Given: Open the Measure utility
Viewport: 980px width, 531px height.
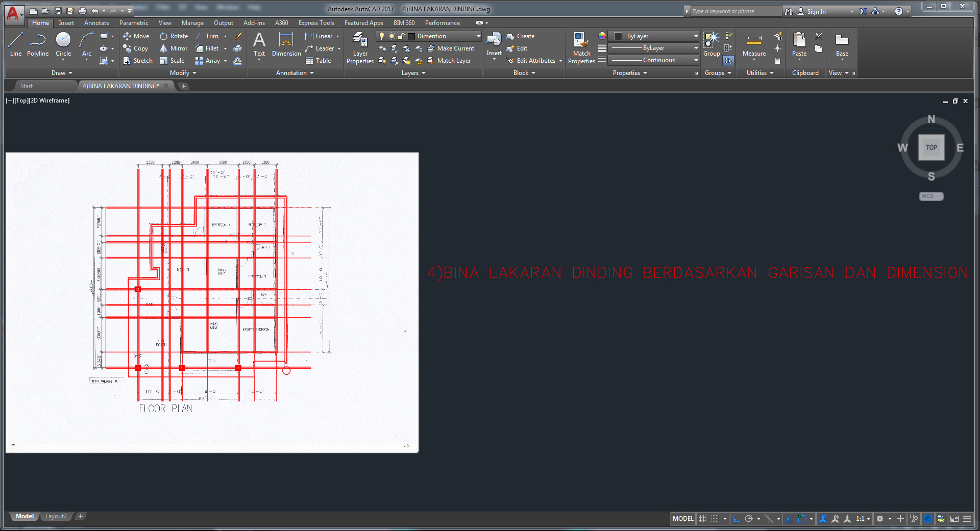Looking at the screenshot, I should (x=754, y=44).
